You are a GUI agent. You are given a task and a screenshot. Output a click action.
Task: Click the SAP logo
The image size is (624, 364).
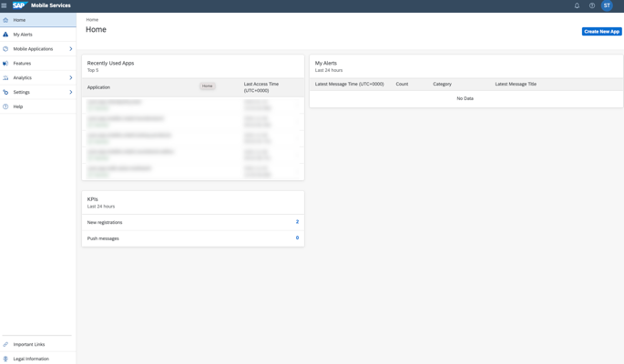point(19,5)
